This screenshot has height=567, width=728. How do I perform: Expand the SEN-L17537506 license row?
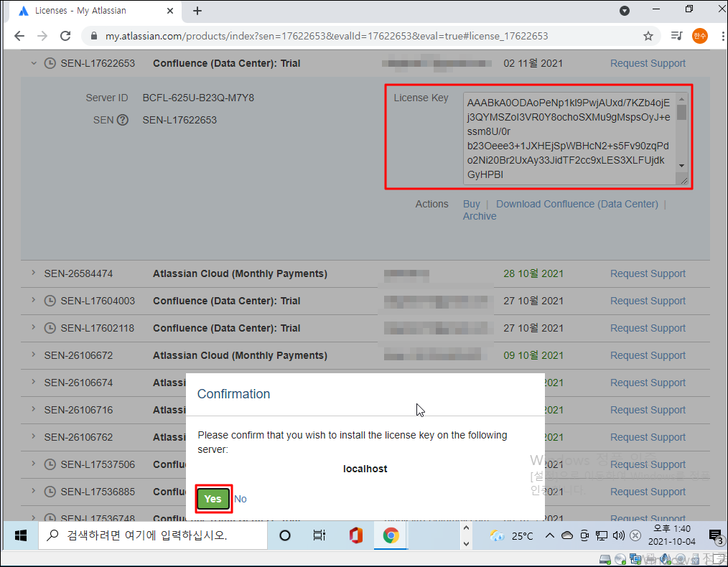click(34, 464)
